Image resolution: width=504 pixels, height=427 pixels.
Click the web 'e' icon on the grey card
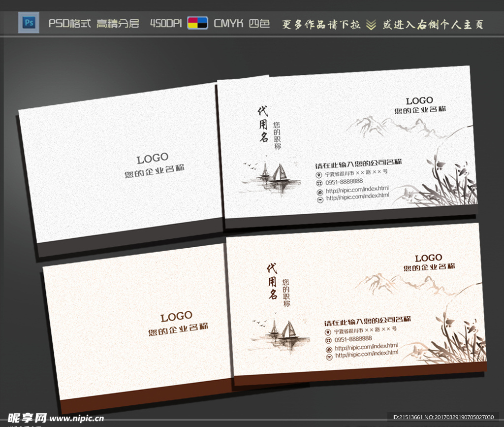(320, 192)
